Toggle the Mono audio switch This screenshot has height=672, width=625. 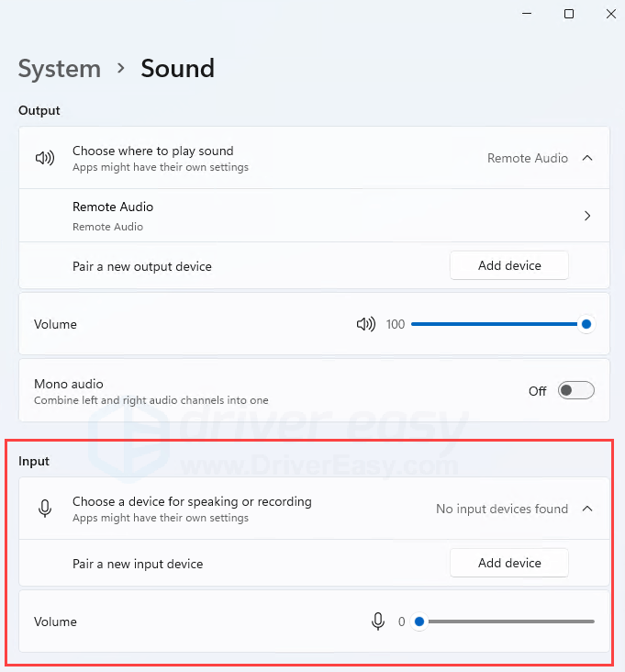[x=575, y=390]
